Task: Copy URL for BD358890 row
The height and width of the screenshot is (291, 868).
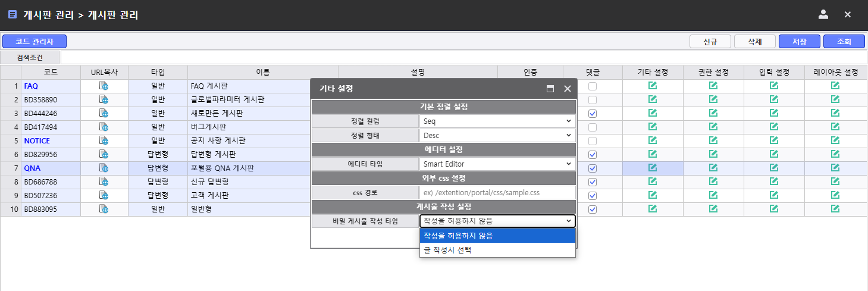Action: point(104,99)
